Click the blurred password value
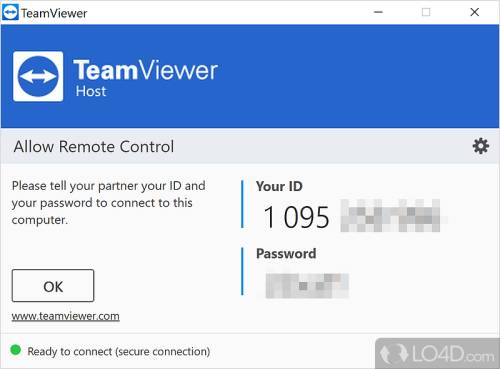500x369 pixels. point(307,285)
